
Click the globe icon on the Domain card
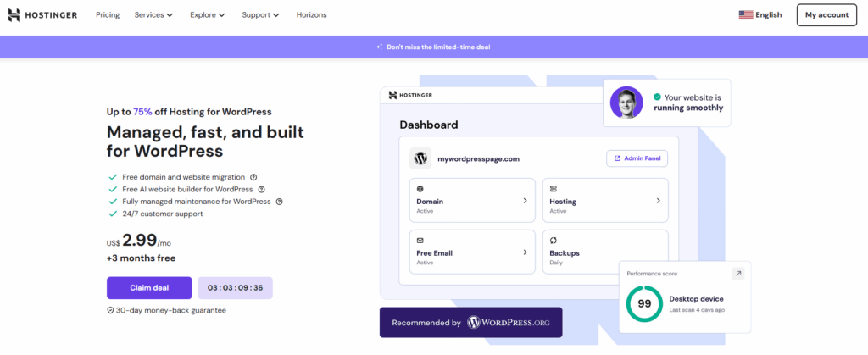point(420,189)
